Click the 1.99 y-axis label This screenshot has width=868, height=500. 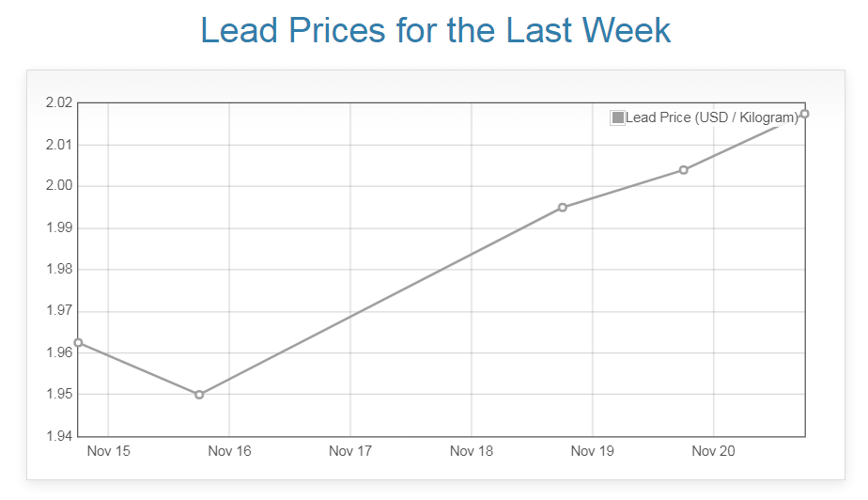pos(58,228)
